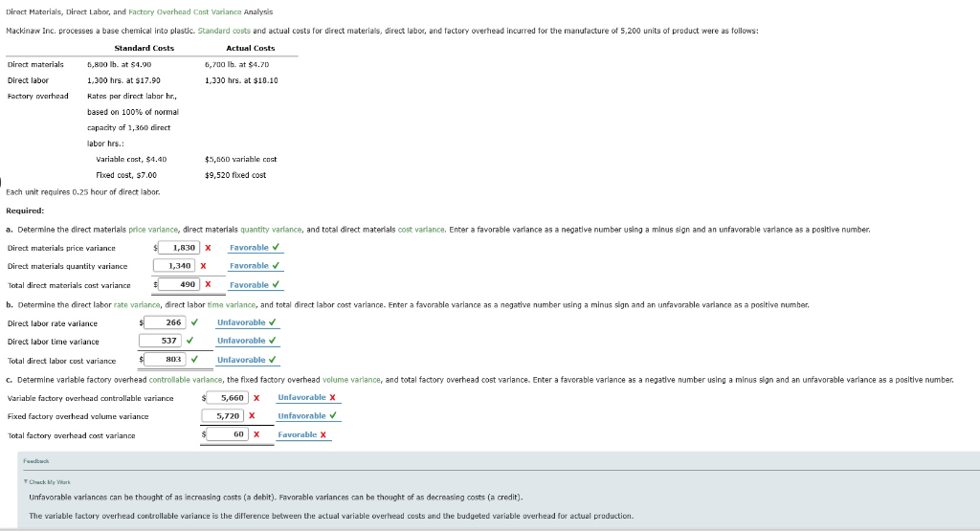Open the volume variance glossary link
Viewport: 980px width, 532px height.
point(352,380)
